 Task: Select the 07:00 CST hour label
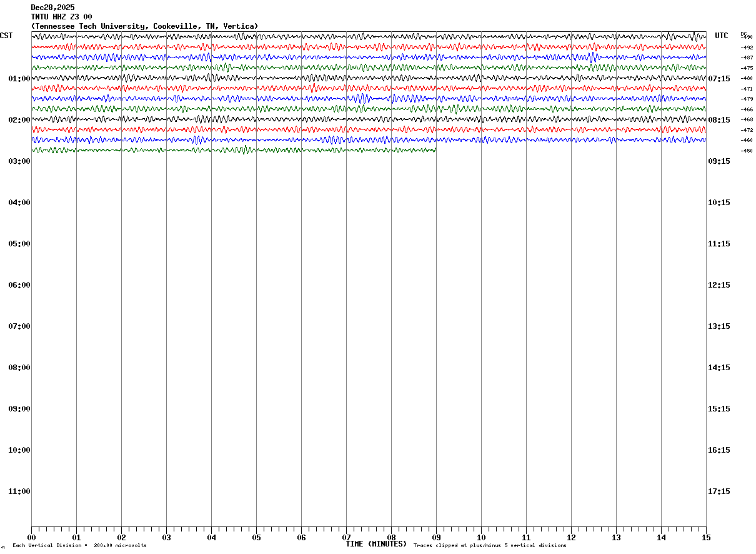[19, 326]
